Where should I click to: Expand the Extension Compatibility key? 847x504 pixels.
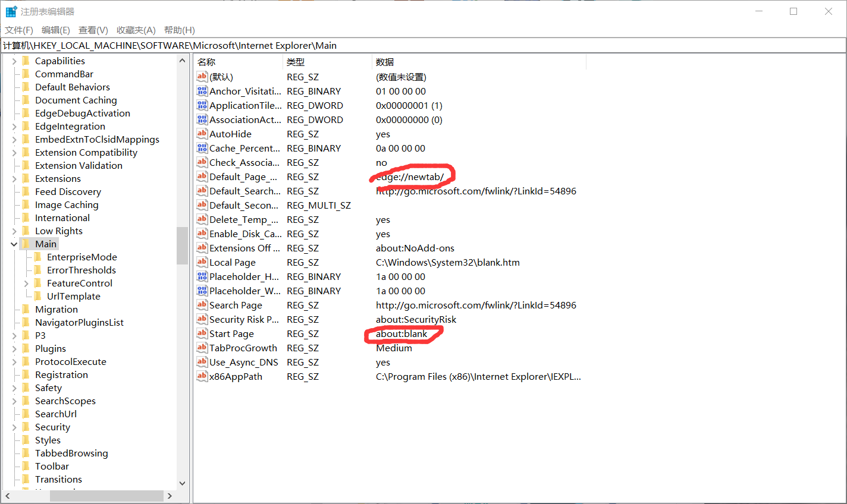click(14, 152)
